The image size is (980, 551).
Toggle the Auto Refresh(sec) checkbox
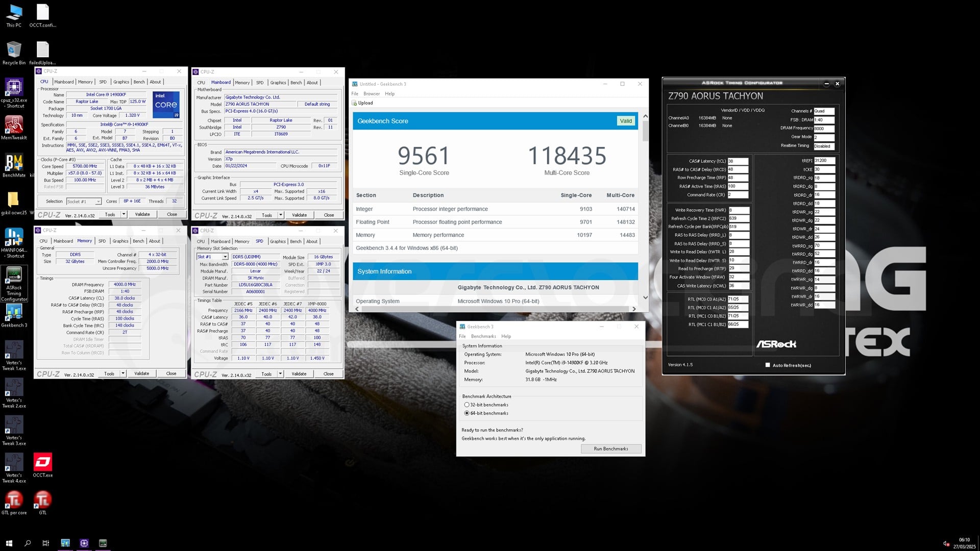[768, 365]
